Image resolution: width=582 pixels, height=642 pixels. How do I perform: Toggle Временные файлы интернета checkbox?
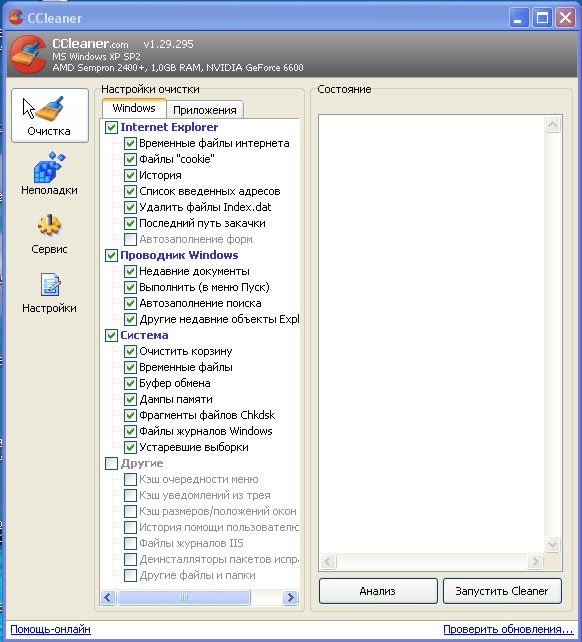(130, 143)
